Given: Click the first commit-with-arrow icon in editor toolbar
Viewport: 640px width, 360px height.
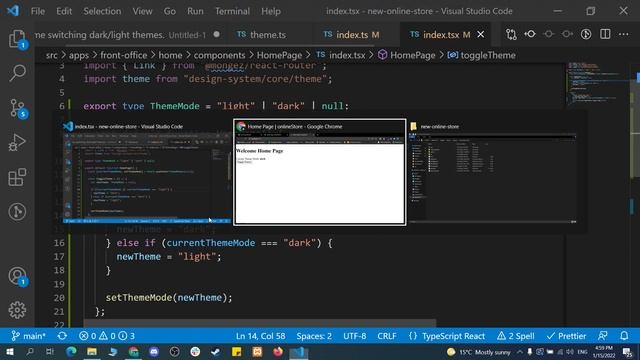Looking at the screenshot, I should [530, 35].
